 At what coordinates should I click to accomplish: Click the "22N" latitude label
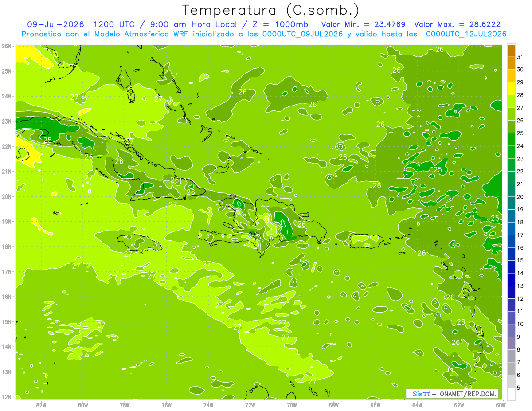tap(6, 146)
